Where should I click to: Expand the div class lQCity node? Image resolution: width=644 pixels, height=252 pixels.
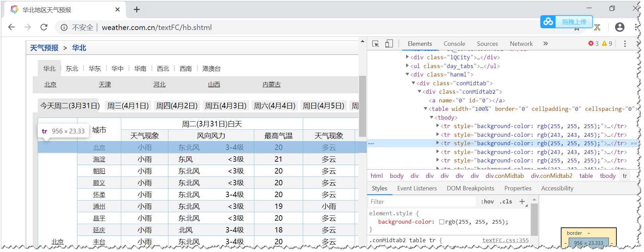tap(407, 57)
